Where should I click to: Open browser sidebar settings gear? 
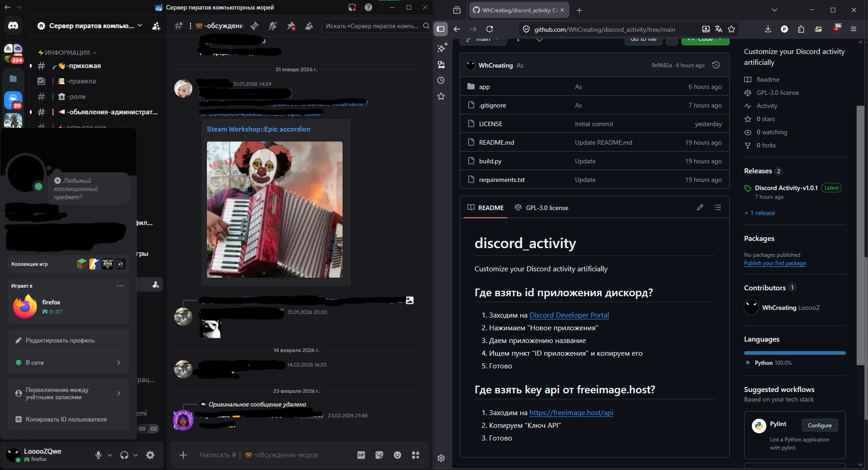(441, 458)
